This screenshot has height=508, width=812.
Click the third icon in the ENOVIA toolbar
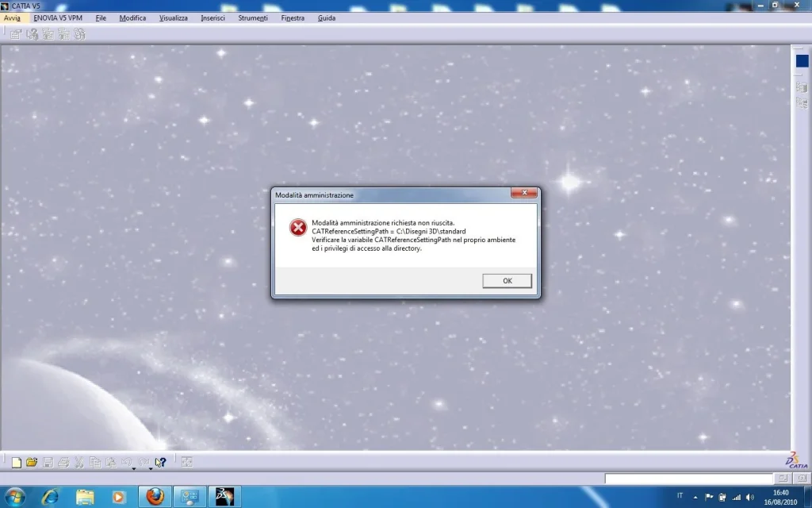pyautogui.click(x=48, y=34)
